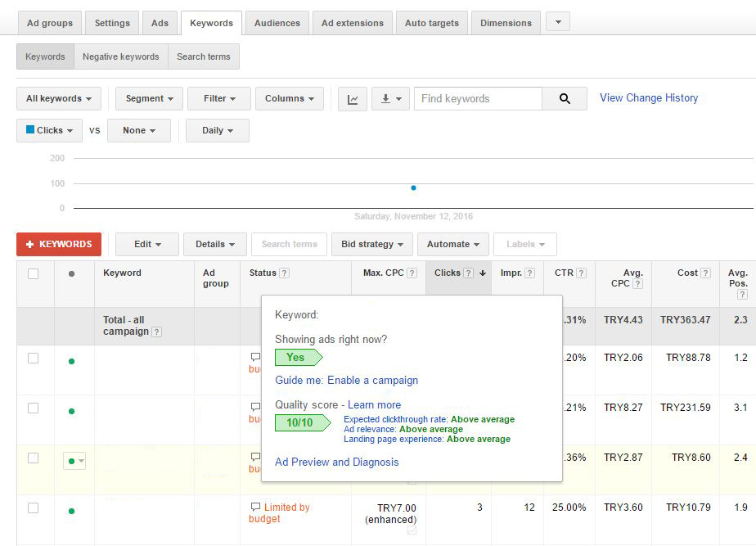Open the View Change History link
This screenshot has height=546, width=756.
pos(648,98)
